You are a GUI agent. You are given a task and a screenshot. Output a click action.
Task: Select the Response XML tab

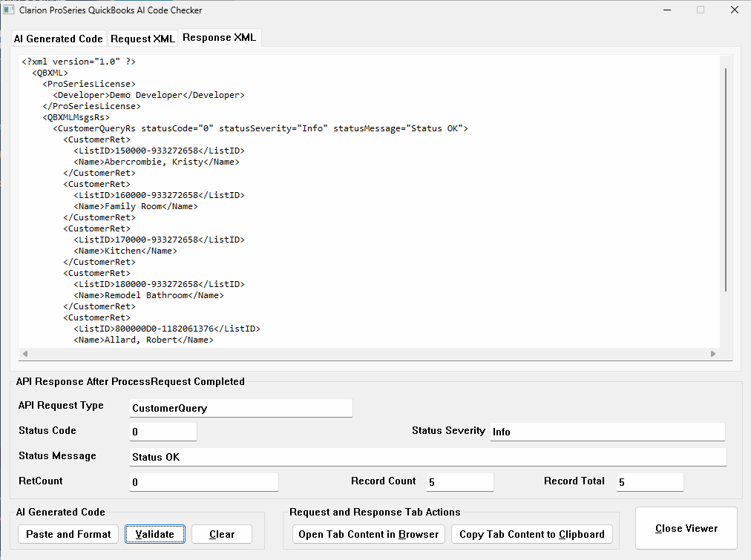tap(219, 38)
